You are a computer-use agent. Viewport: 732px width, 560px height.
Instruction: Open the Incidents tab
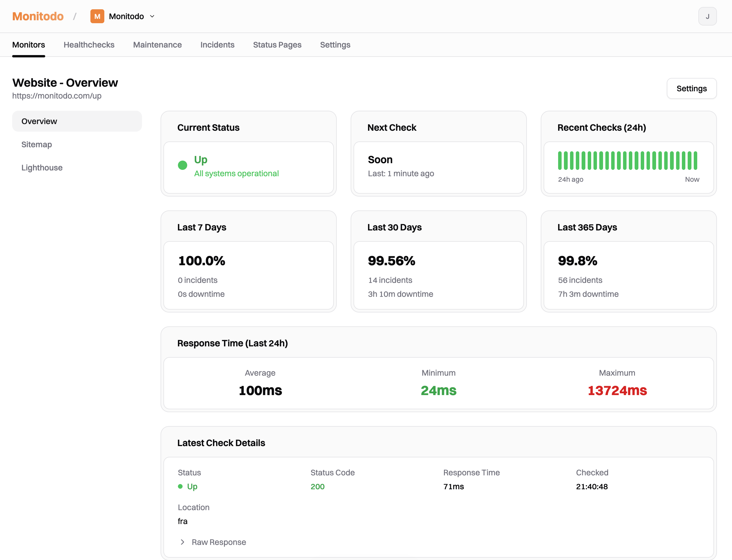(x=217, y=45)
